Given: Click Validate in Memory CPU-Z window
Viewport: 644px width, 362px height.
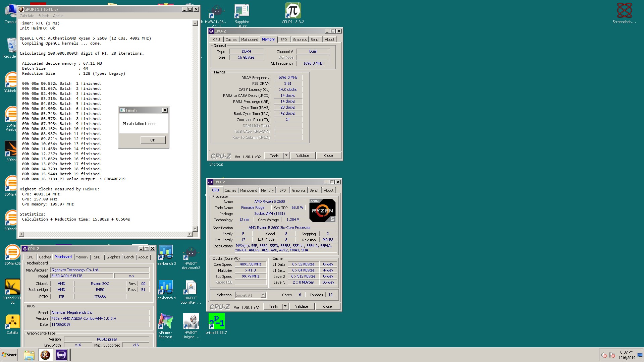Looking at the screenshot, I should pyautogui.click(x=303, y=156).
